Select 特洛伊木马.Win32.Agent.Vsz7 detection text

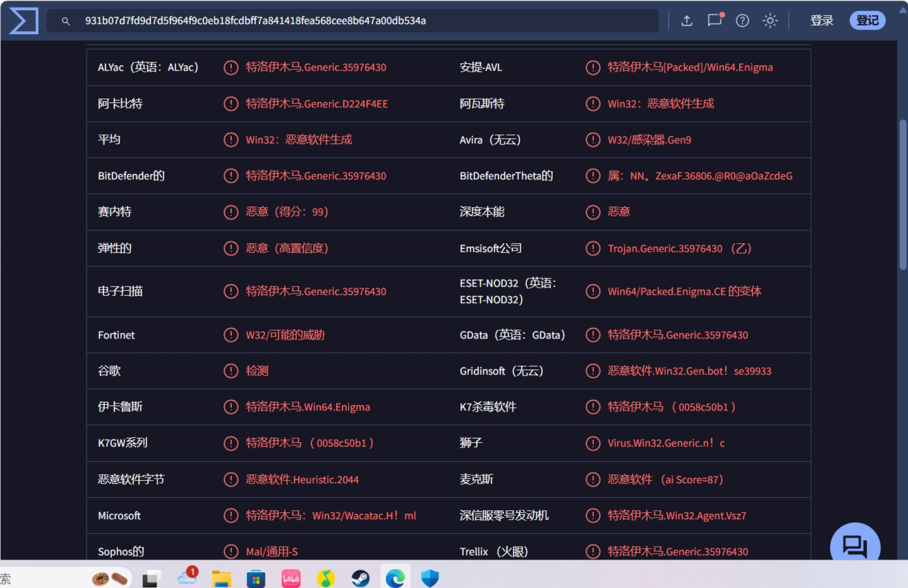pos(677,515)
